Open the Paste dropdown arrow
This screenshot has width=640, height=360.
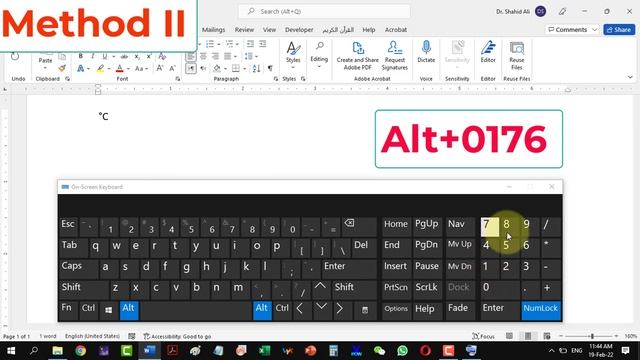tap(45, 68)
